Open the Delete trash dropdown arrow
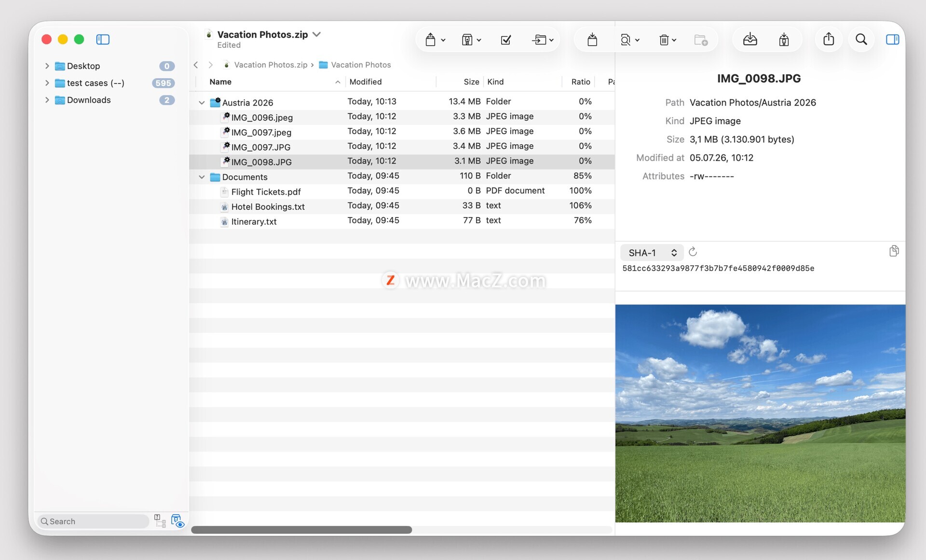This screenshot has width=926, height=560. click(x=674, y=40)
